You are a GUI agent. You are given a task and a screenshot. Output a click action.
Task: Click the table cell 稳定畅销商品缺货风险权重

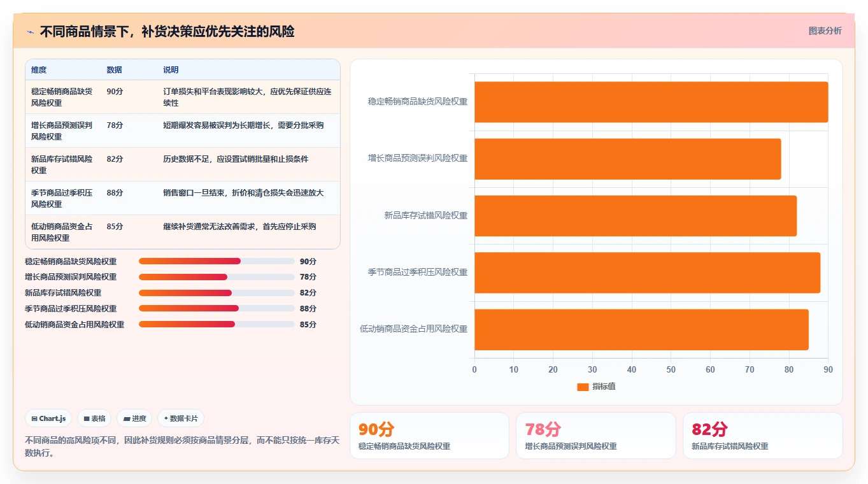pyautogui.click(x=62, y=97)
